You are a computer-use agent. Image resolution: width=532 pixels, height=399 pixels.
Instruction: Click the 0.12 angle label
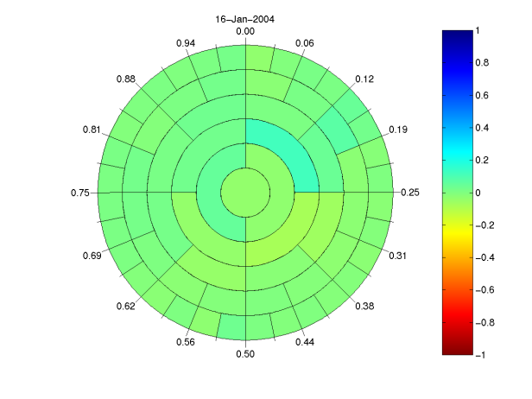tap(364, 79)
